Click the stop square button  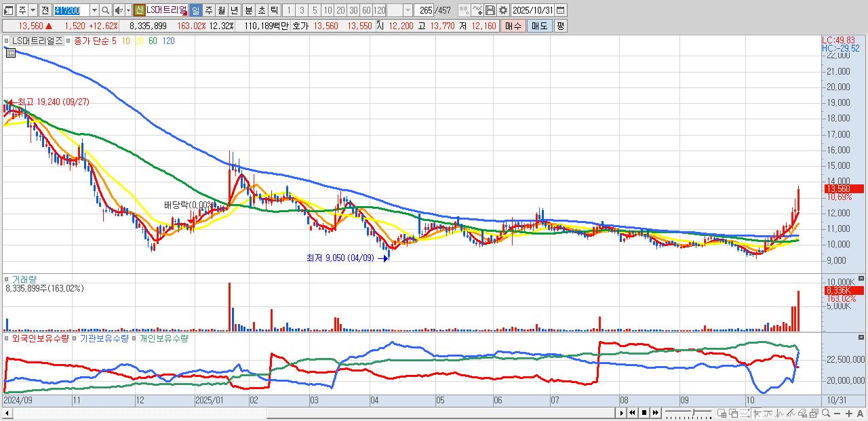pyautogui.click(x=644, y=413)
